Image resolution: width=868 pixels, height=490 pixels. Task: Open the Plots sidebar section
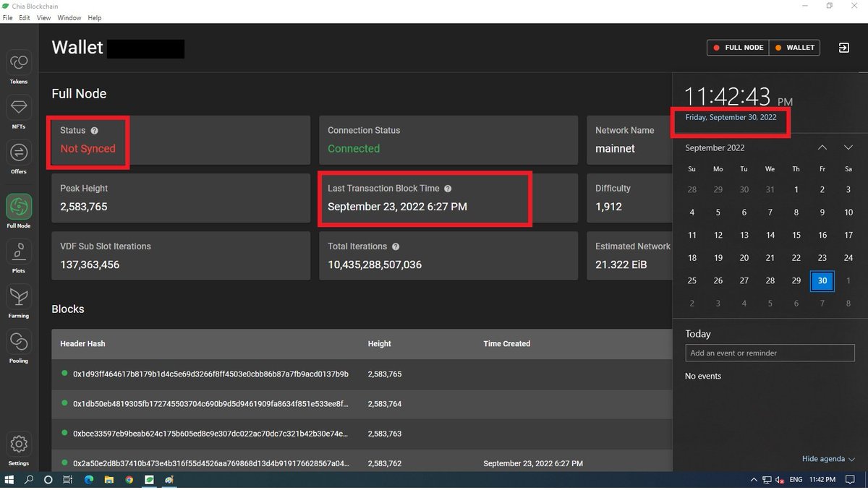click(x=19, y=257)
